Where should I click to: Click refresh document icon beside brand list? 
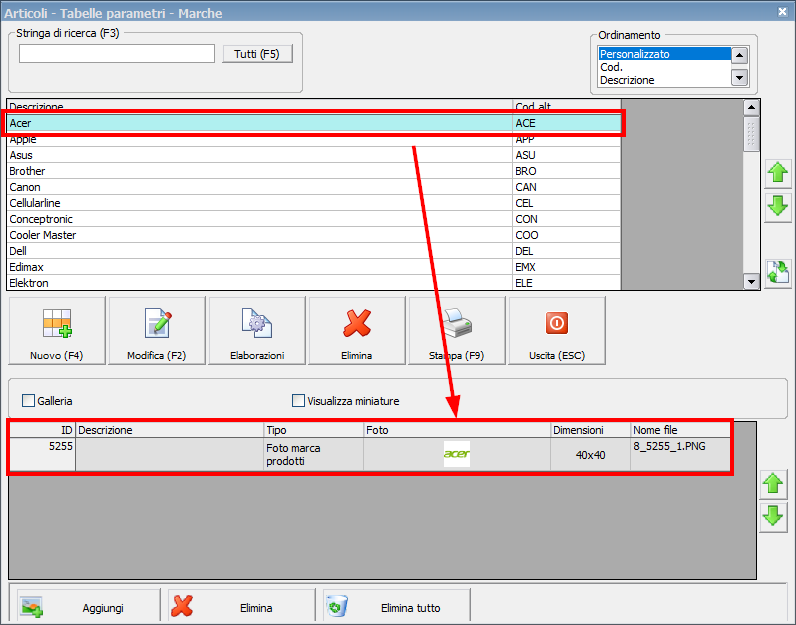tap(778, 273)
